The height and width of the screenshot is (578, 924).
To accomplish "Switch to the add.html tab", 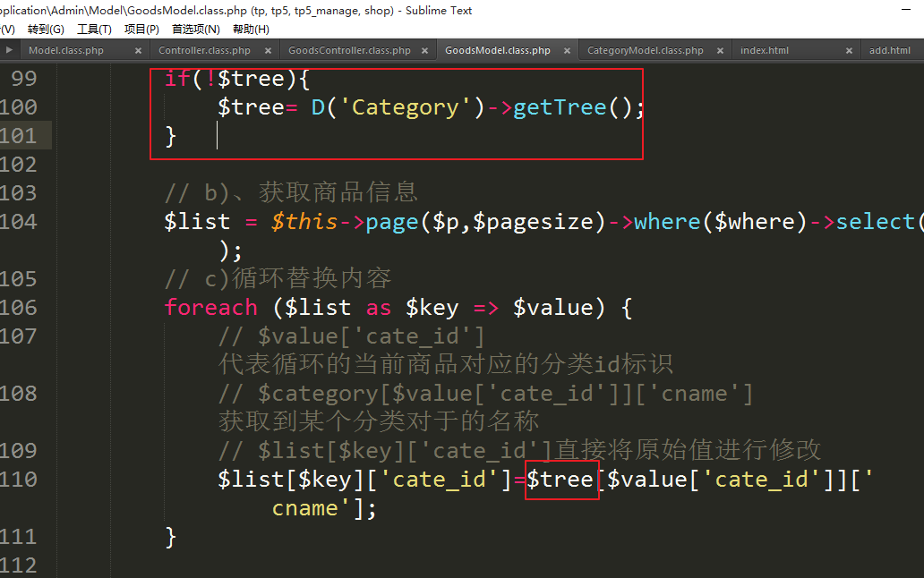I will coord(889,51).
